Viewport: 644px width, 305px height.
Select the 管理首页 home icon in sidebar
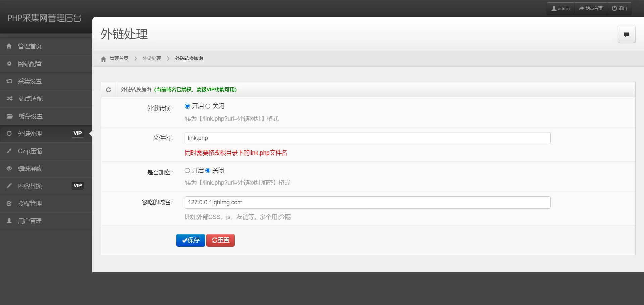(9, 46)
